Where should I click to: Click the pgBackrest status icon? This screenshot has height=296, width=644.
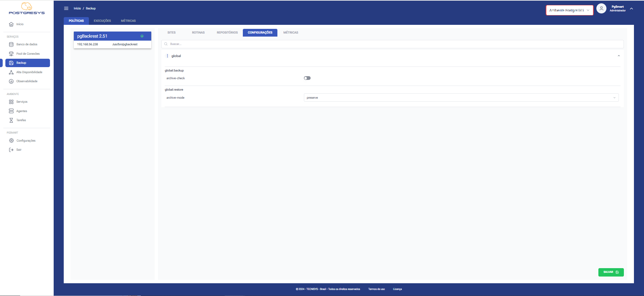142,36
